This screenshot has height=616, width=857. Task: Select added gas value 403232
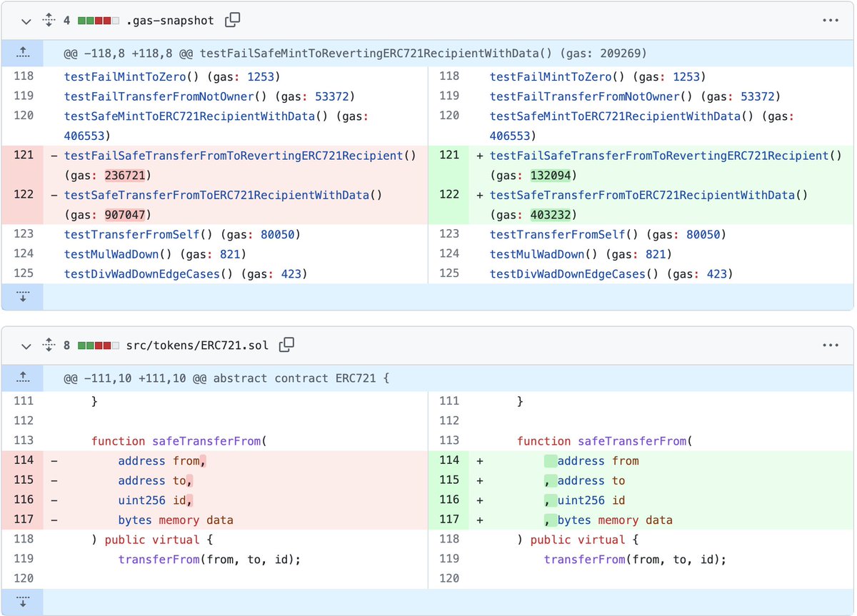551,214
